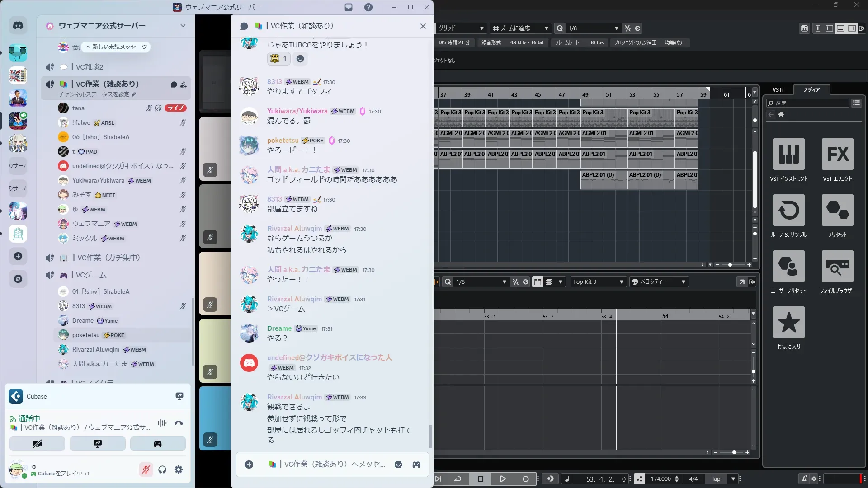Select the メディア tab
This screenshot has width=868, height=488.
[811, 90]
